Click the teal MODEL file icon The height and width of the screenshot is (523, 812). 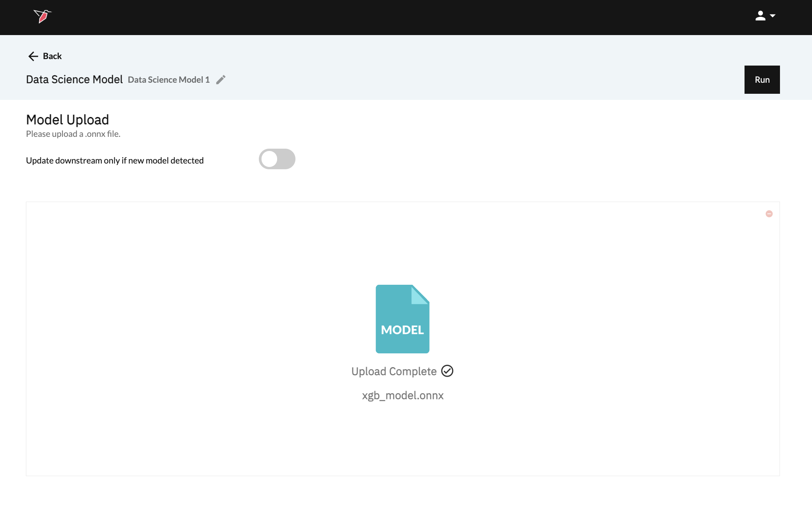(403, 319)
